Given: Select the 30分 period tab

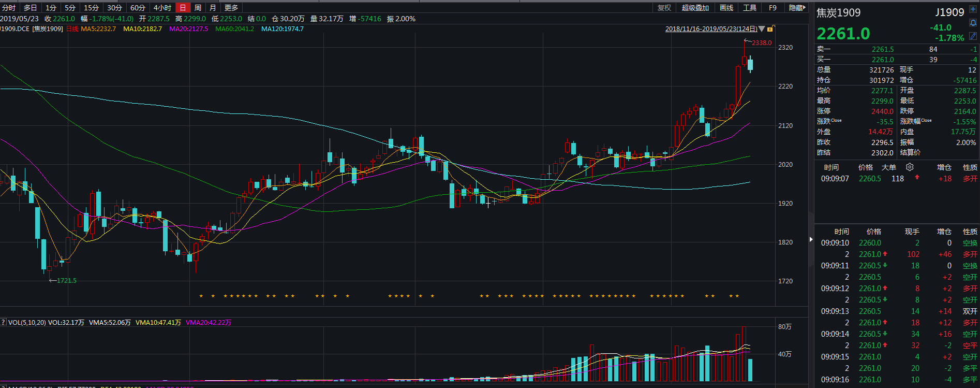Looking at the screenshot, I should (114, 8).
